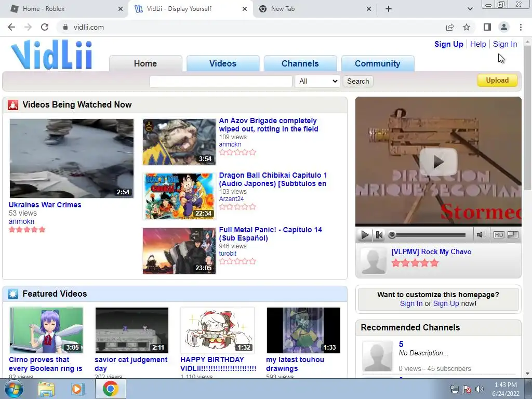Open the Chrome profile avatar icon
The width and height of the screenshot is (532, 399).
[504, 27]
